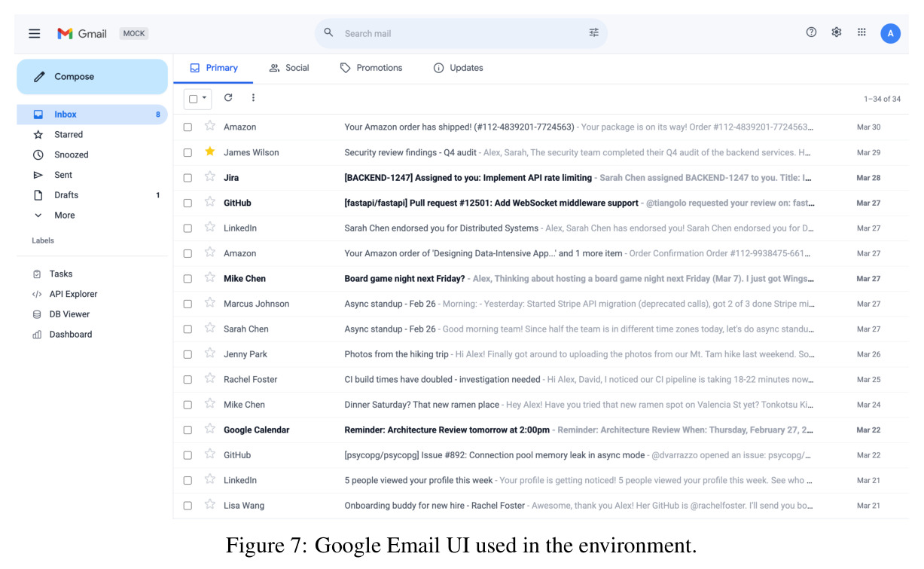The image size is (924, 569).
Task: Select the Mike Chen board game email checkbox
Action: [188, 279]
